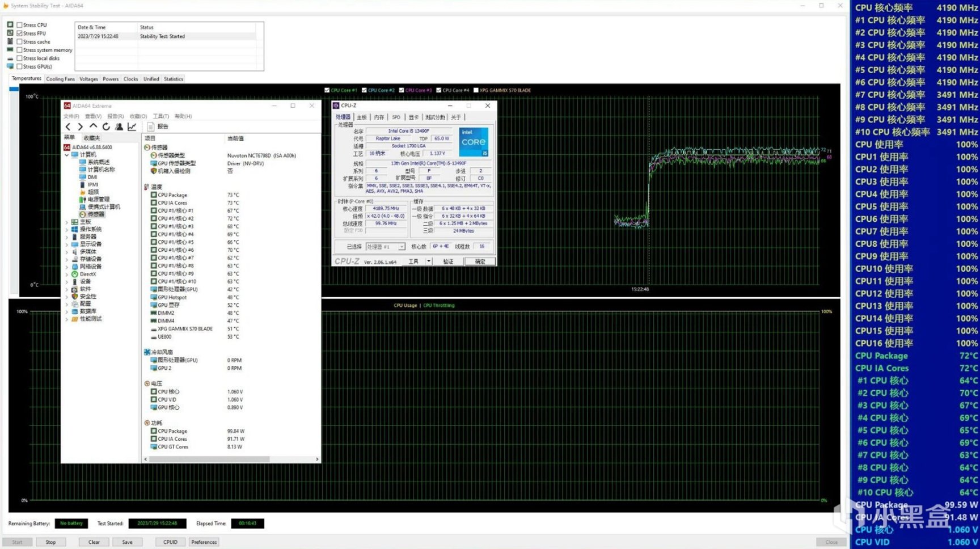Select 系统概述 in the AIDA64 tree
Screen dimensions: 980x549
pos(98,162)
